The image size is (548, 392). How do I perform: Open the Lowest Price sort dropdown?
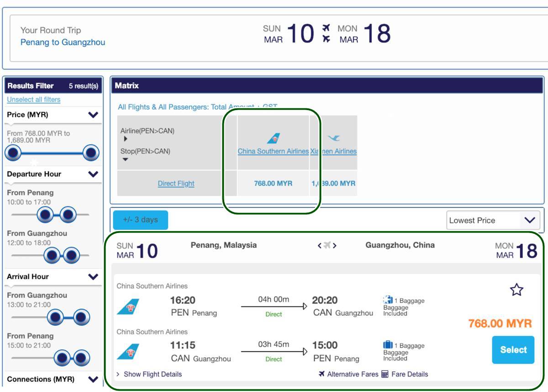[494, 220]
